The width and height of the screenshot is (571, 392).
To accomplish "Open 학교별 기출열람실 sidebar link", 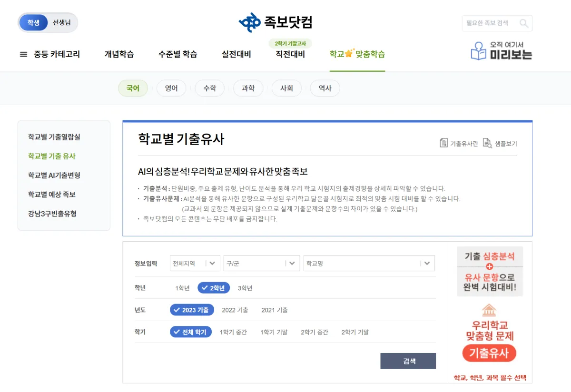I will [54, 137].
